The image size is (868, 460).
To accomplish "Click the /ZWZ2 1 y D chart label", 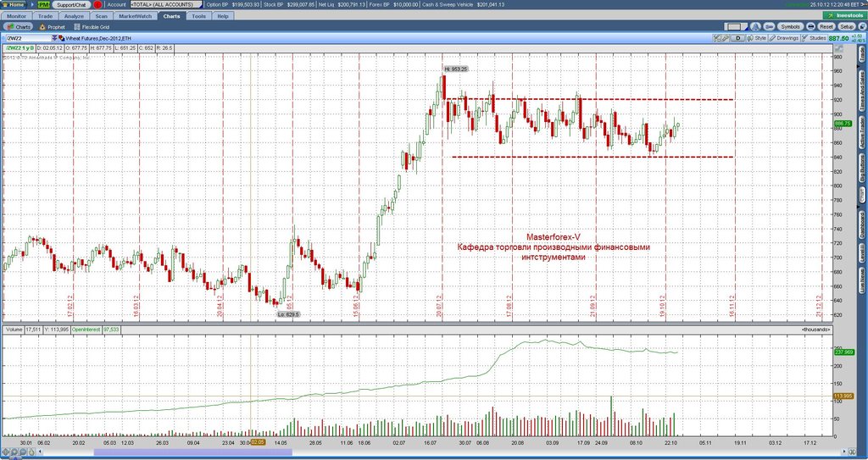I will pyautogui.click(x=20, y=48).
